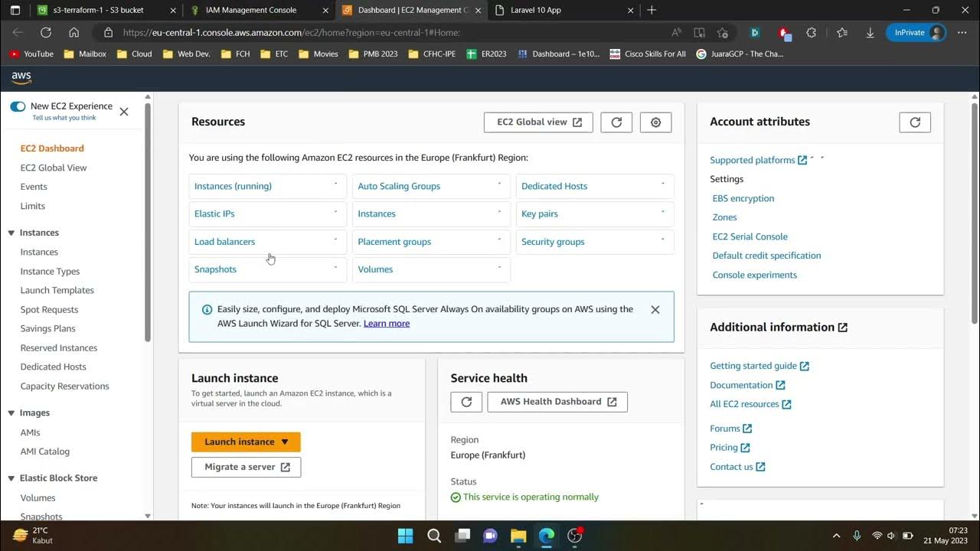Open Getting started guide link
Viewport: 980px width, 551px height.
coord(759,367)
